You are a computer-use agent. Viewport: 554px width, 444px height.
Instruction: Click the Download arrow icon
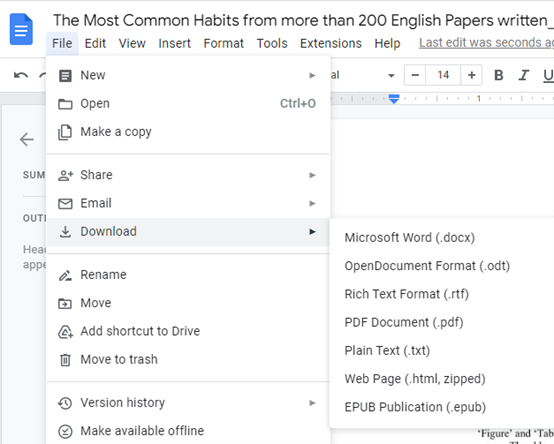click(x=65, y=232)
